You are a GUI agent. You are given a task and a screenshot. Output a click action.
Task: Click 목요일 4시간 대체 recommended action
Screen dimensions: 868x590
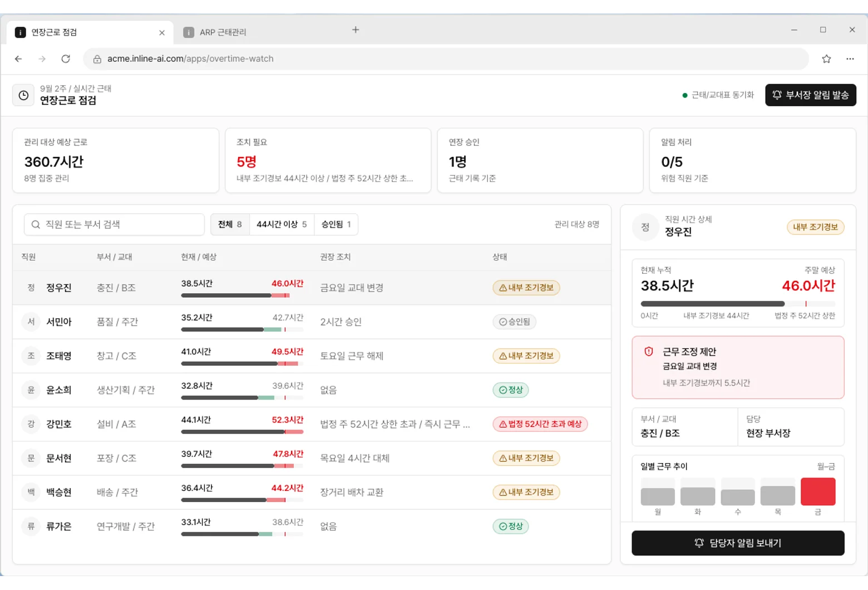354,458
